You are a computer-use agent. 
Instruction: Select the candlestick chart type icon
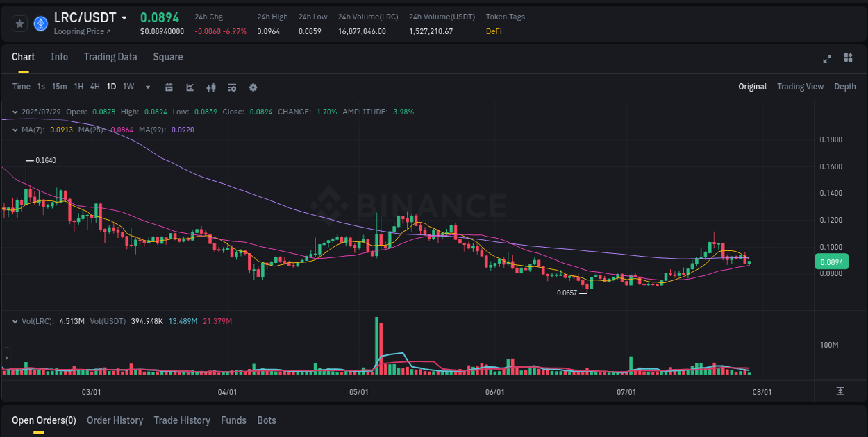click(210, 87)
